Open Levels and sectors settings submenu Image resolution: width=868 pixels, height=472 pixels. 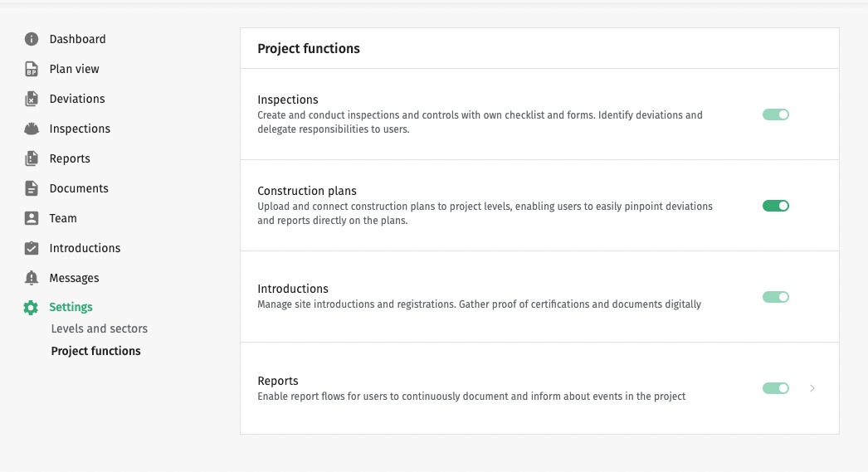point(100,328)
